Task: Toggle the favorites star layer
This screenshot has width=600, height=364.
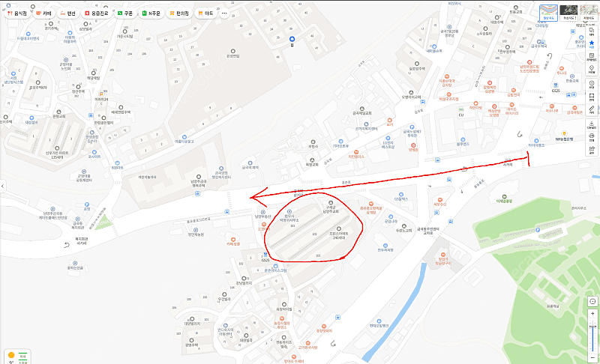Action: click(x=592, y=44)
